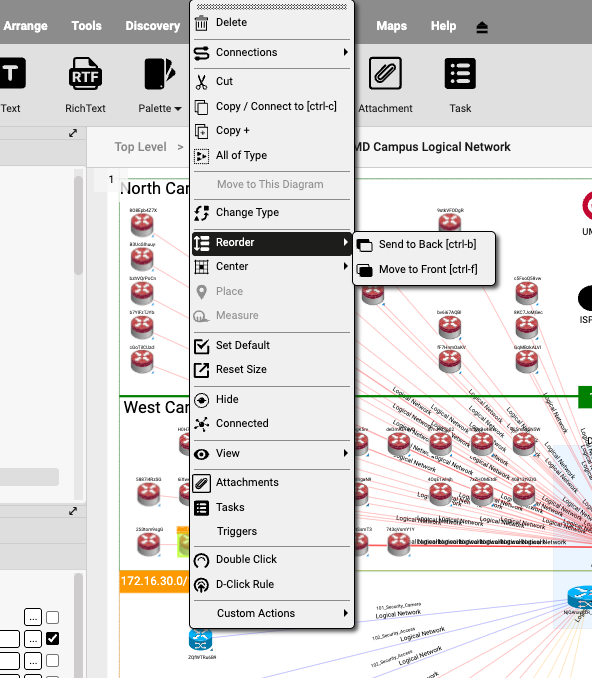
Task: Click the View eye icon
Action: coord(201,454)
